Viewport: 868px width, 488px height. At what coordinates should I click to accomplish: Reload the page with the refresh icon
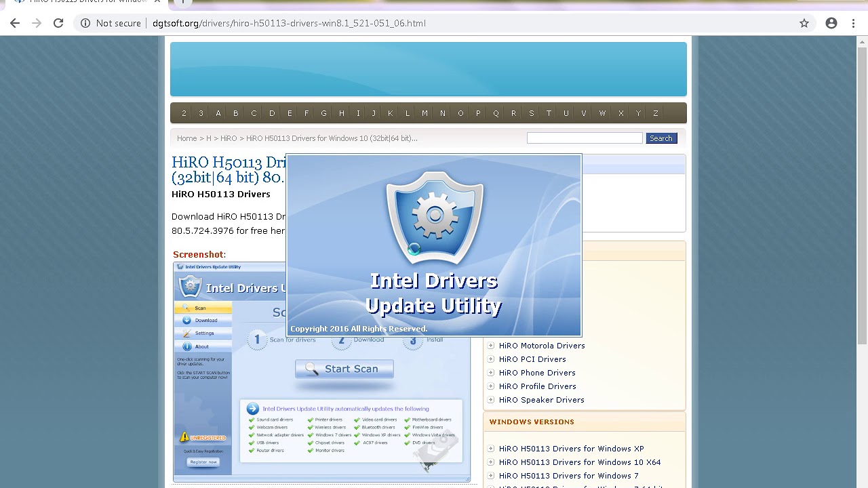[x=58, y=23]
